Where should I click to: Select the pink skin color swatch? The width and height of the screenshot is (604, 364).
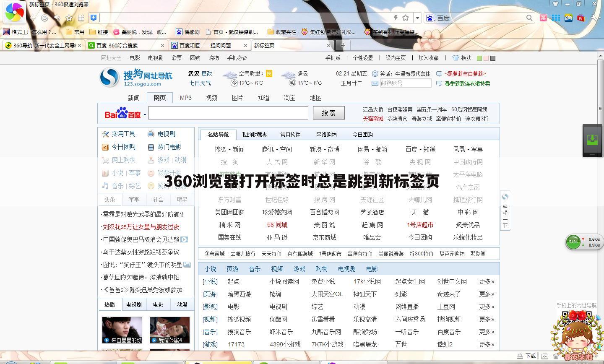(x=486, y=58)
